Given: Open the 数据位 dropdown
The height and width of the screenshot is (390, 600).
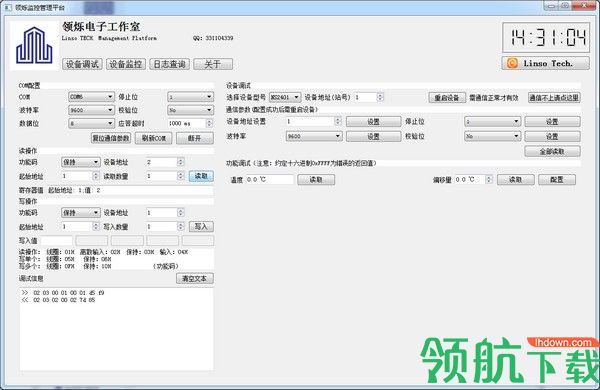Looking at the screenshot, I should tap(91, 123).
